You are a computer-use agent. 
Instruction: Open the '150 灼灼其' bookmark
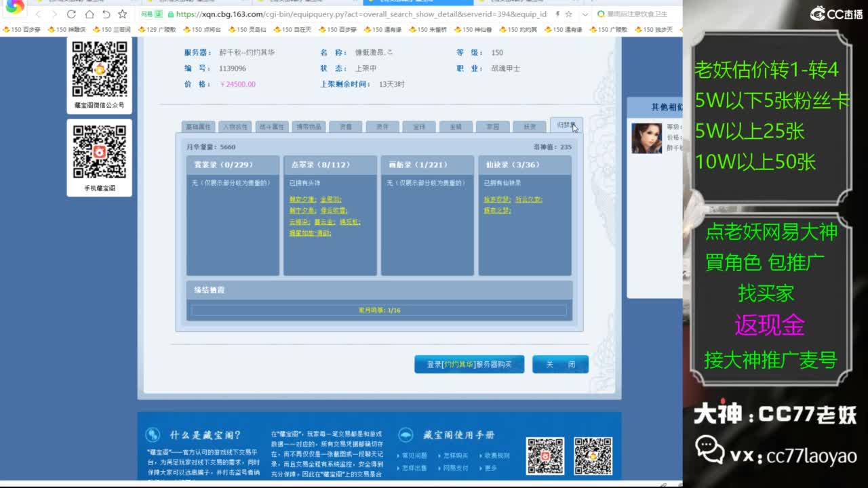(518, 30)
